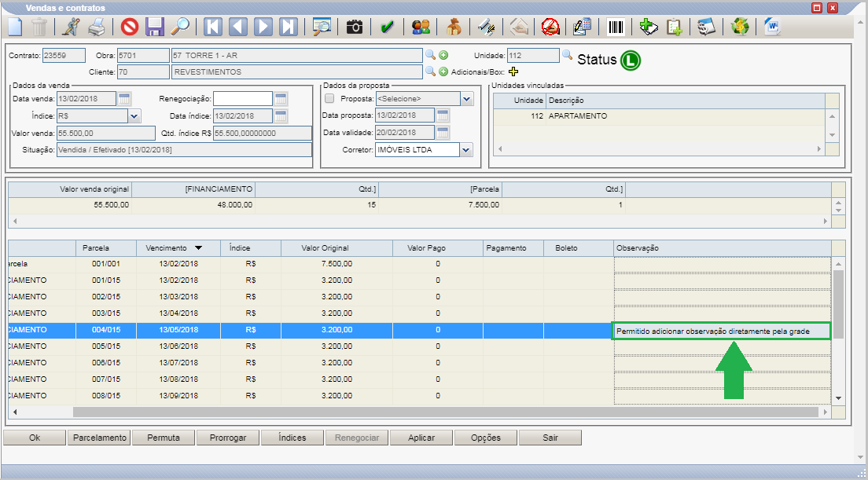Click the Sair button
This screenshot has width=868, height=480.
(550, 438)
